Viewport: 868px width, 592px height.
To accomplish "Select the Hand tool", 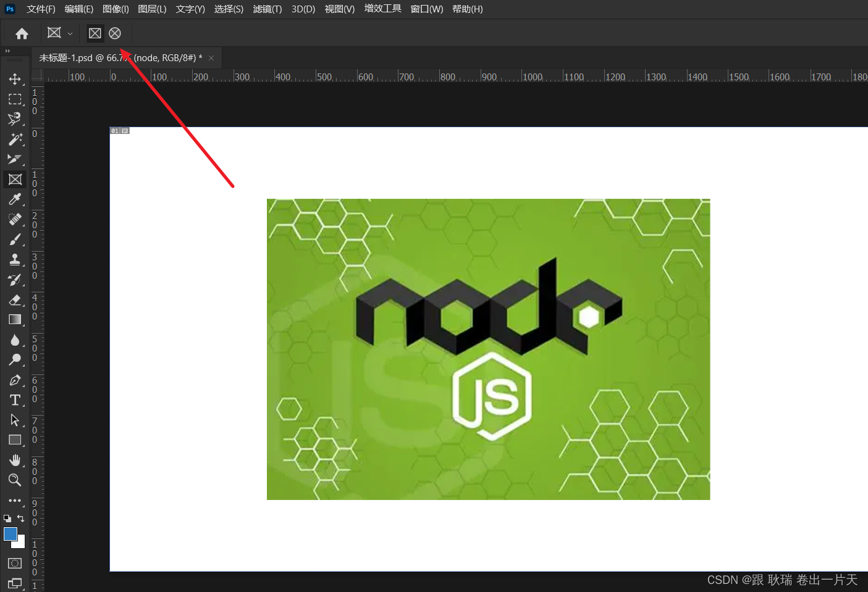I will click(15, 461).
